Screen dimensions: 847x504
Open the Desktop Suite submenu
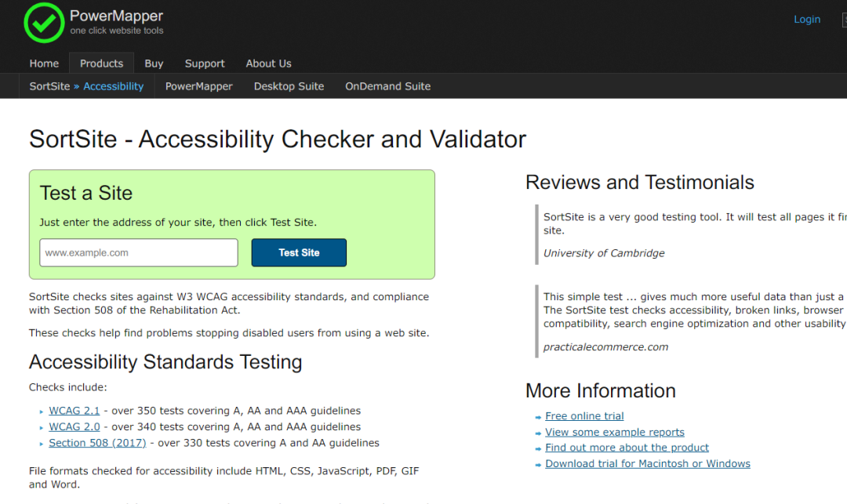(289, 86)
